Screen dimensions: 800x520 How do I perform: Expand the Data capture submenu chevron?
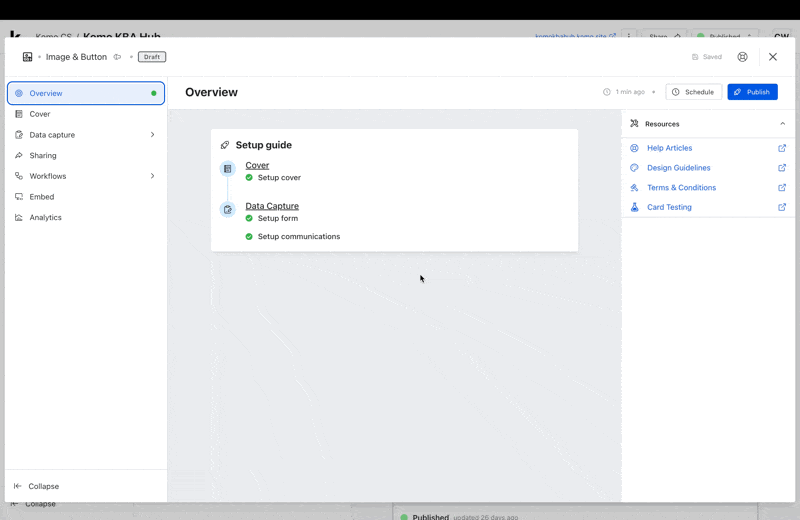(152, 135)
